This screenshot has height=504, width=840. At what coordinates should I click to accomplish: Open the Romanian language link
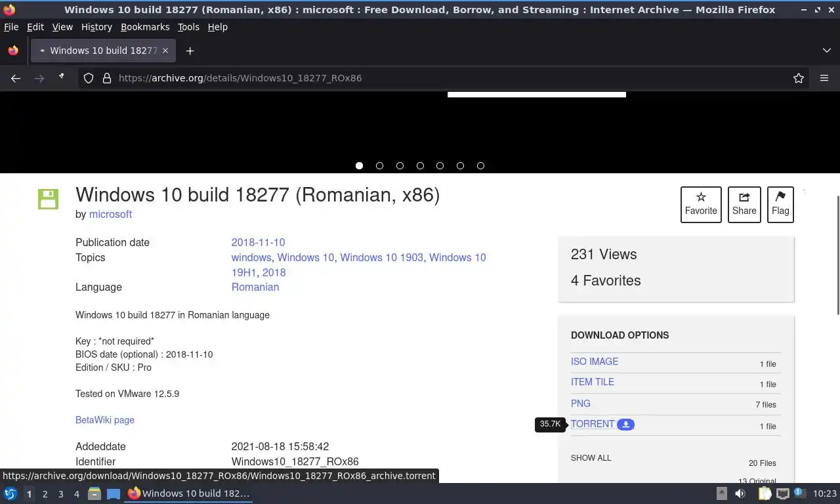[x=255, y=287]
